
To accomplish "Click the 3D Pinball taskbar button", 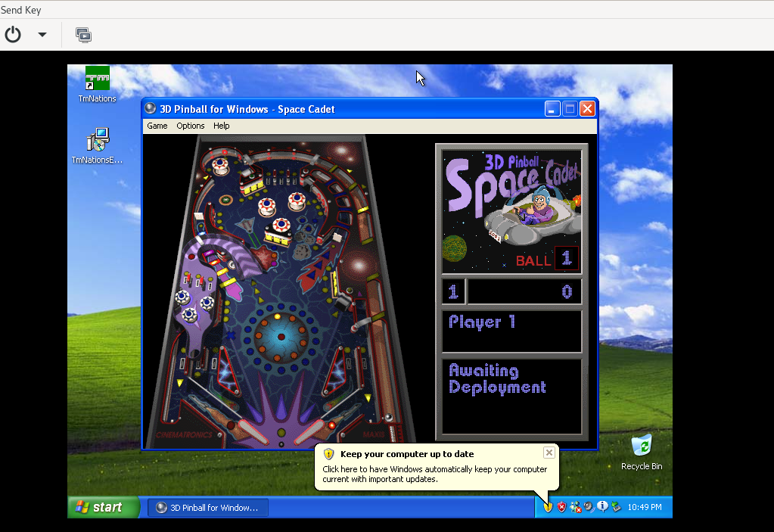I will click(208, 508).
